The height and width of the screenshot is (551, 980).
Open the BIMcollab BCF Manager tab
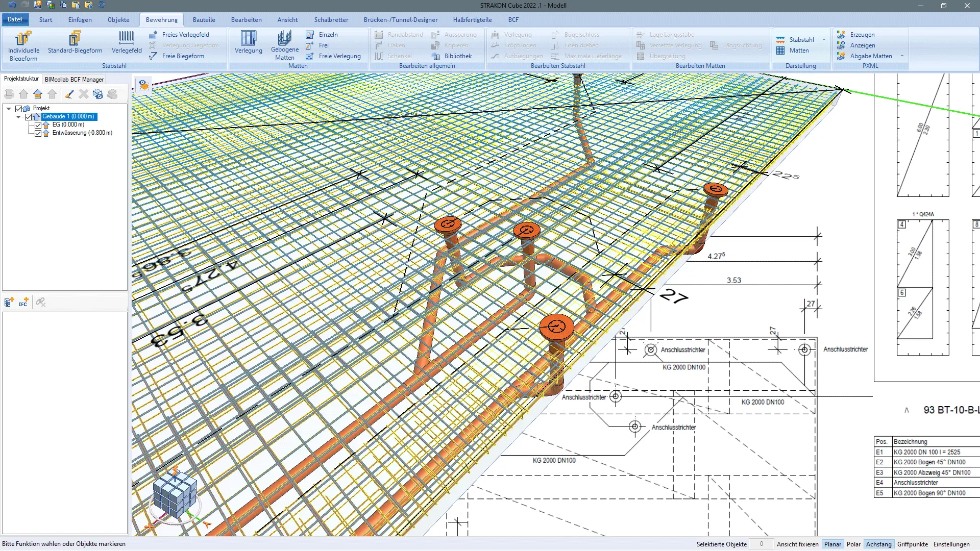tap(74, 80)
